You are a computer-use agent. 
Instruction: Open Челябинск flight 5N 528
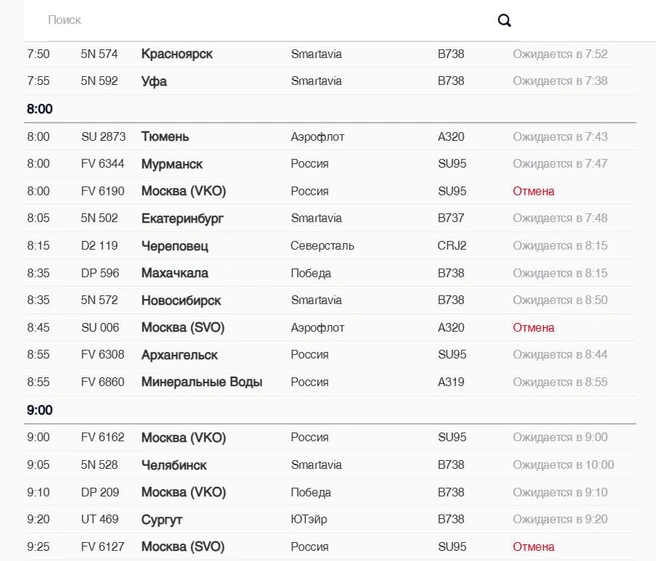point(330,465)
